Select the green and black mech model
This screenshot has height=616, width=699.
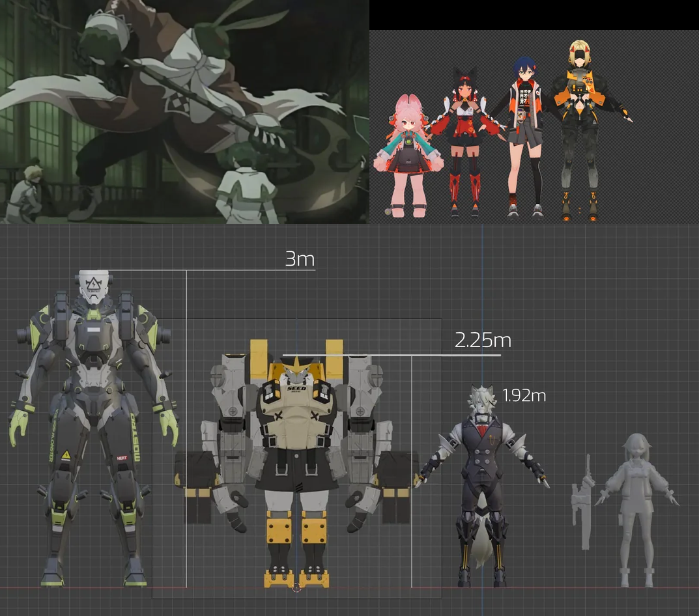(94, 428)
